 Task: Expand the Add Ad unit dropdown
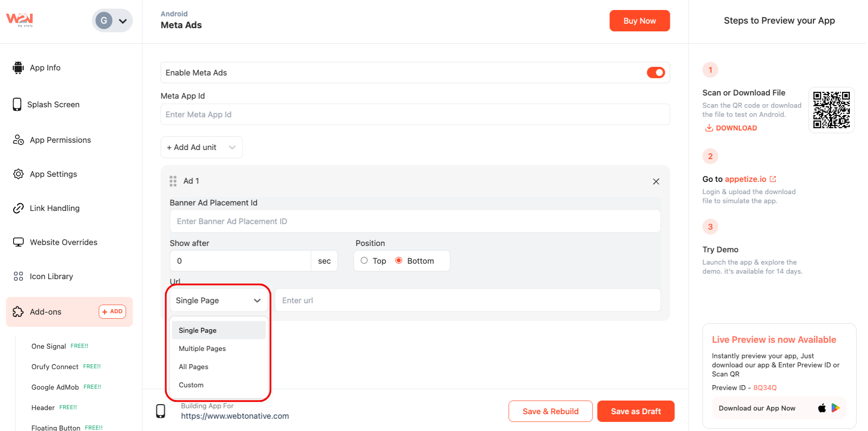(x=201, y=147)
